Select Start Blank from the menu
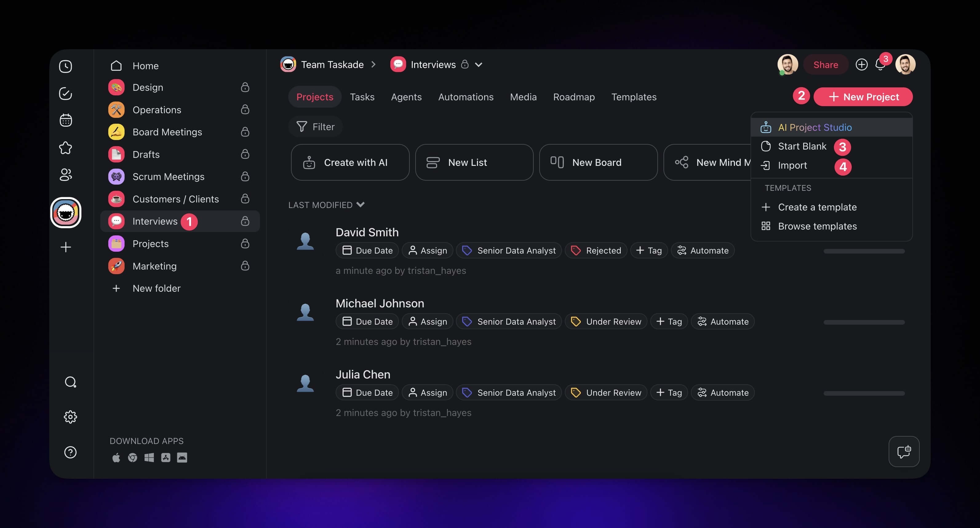The image size is (980, 528). coord(802,146)
